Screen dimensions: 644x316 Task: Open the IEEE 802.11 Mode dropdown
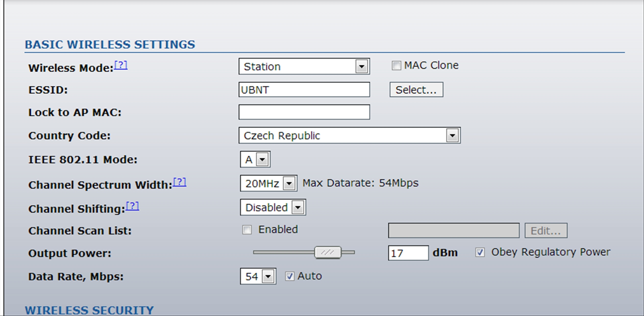262,160
